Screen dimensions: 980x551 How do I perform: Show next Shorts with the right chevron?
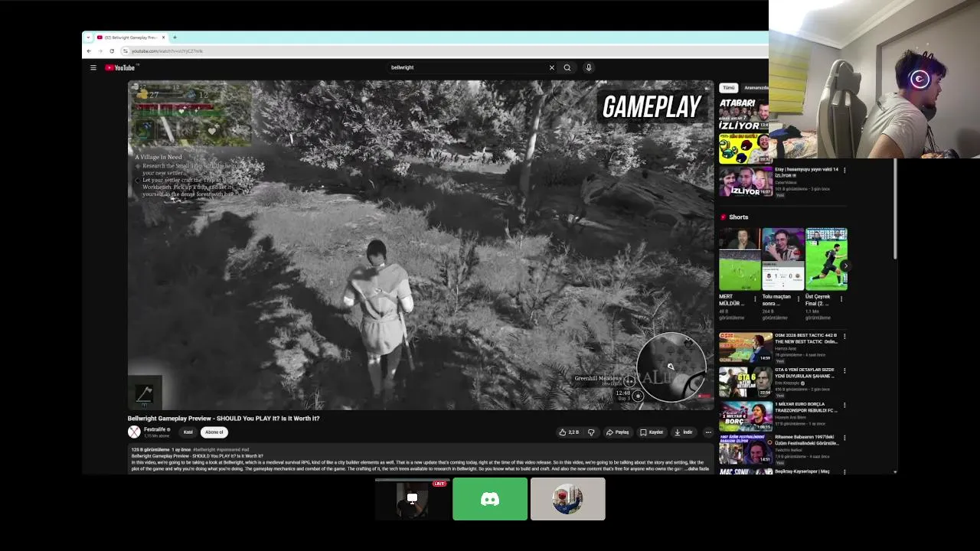pyautogui.click(x=844, y=266)
